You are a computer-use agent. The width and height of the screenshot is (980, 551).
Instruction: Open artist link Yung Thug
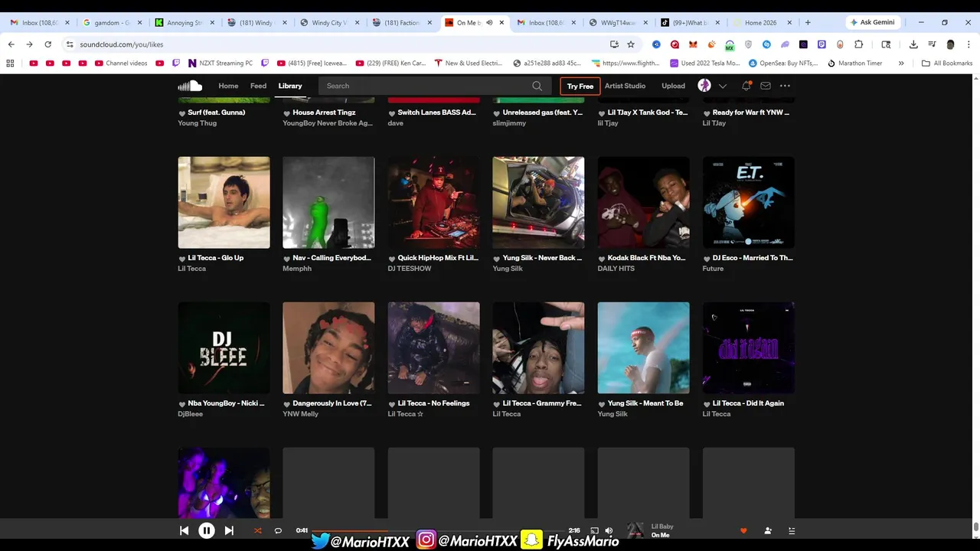click(197, 123)
